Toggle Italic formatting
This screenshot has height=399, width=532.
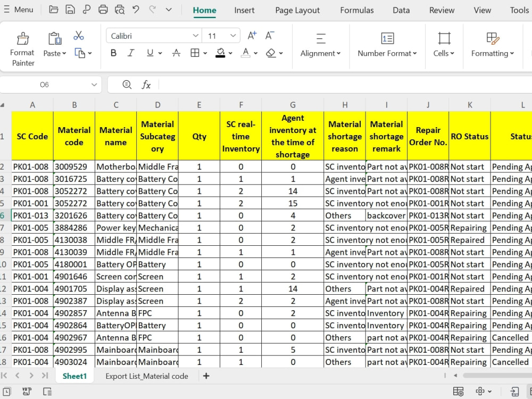pos(131,53)
